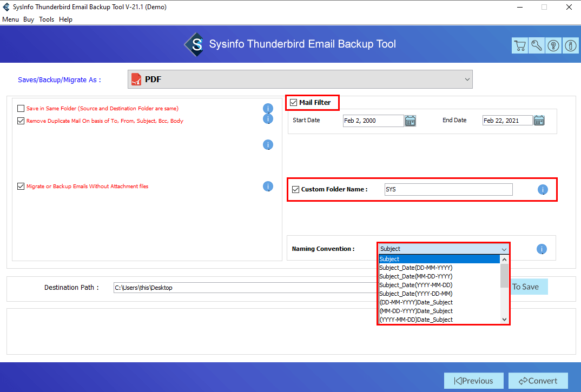
Task: Click the Convert button
Action: tap(538, 381)
